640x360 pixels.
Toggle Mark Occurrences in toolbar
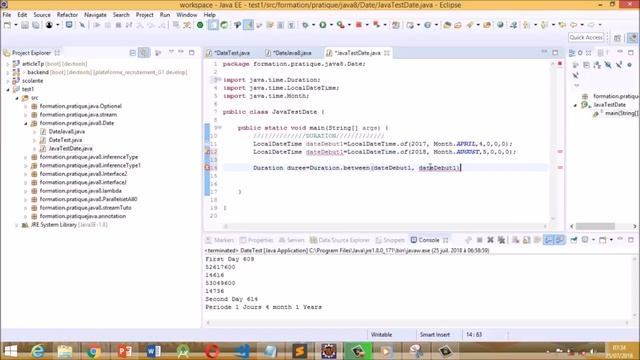click(248, 25)
